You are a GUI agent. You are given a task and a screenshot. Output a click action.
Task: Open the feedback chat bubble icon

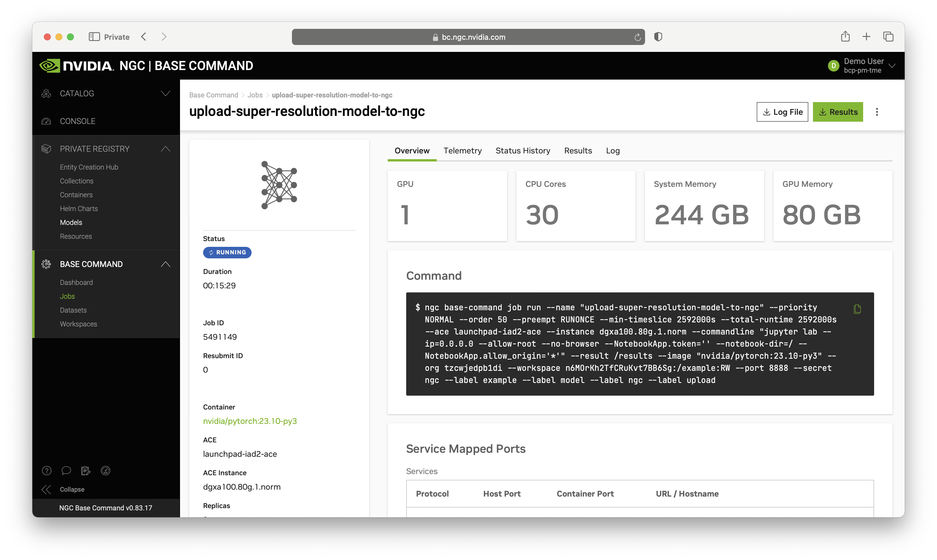66,471
